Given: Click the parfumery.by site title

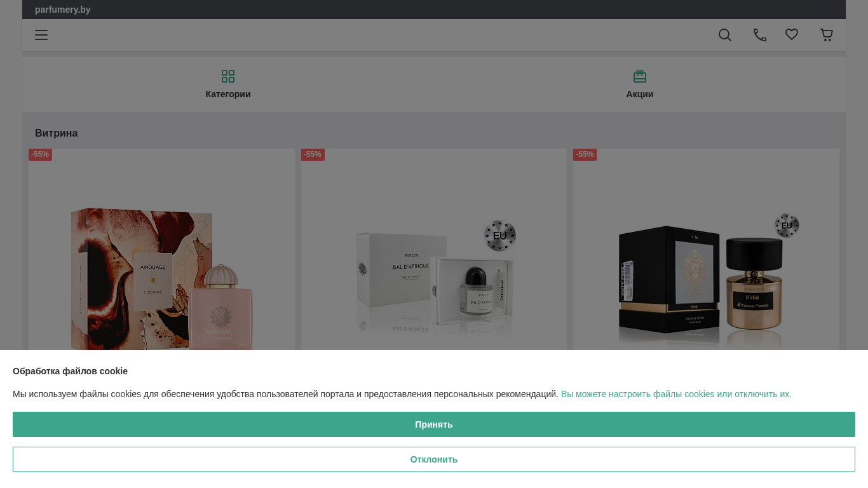Looking at the screenshot, I should click(x=63, y=10).
